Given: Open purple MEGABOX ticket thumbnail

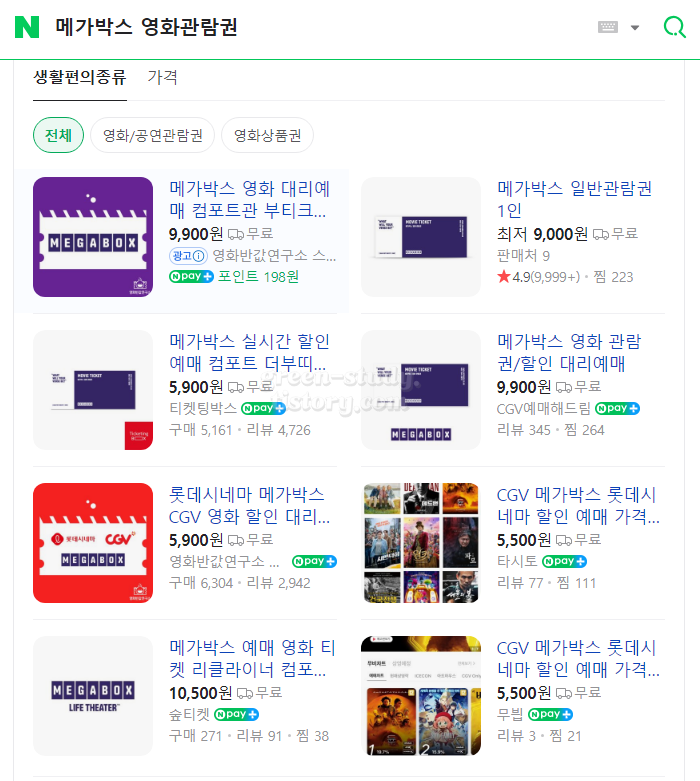Looking at the screenshot, I should tap(93, 237).
